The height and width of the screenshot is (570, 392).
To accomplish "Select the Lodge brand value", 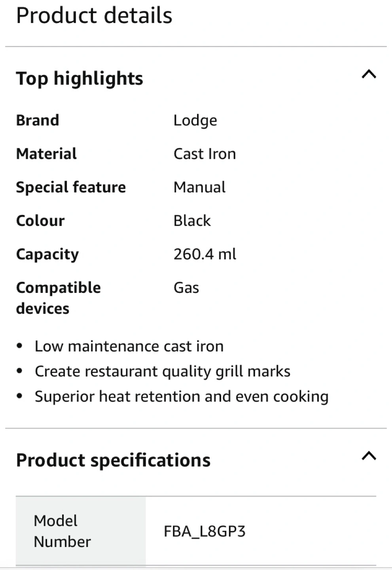I will pos(195,120).
